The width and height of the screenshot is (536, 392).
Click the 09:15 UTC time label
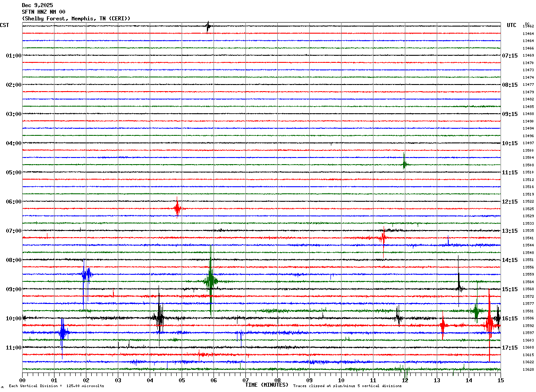pyautogui.click(x=509, y=114)
